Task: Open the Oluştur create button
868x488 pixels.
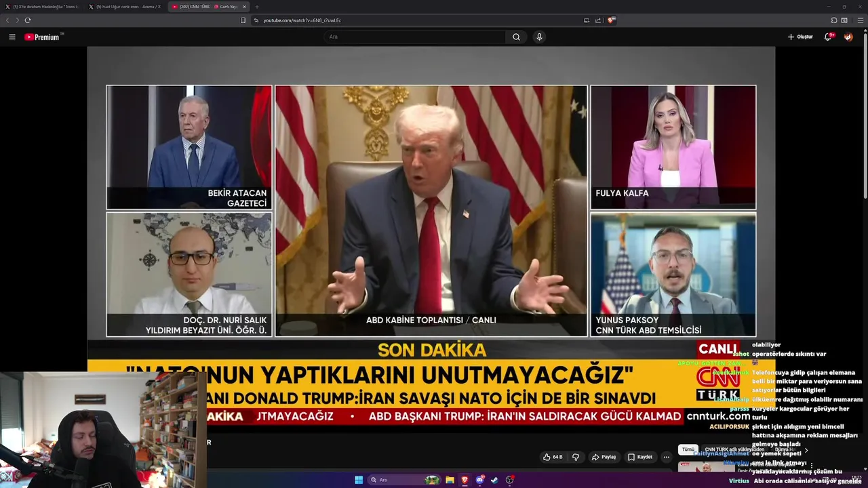Action: 800,37
